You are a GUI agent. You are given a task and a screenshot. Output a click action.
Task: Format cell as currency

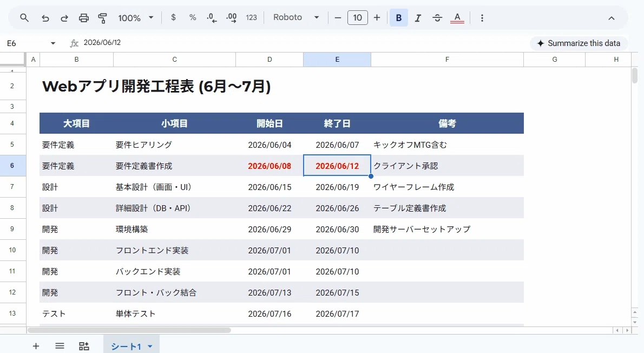coord(173,17)
